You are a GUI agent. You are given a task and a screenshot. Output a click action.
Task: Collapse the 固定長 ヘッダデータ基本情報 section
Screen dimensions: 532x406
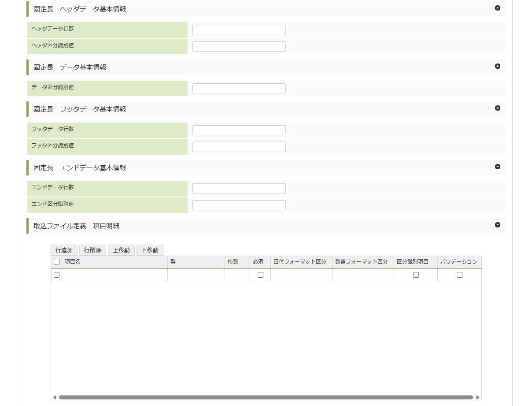click(497, 8)
